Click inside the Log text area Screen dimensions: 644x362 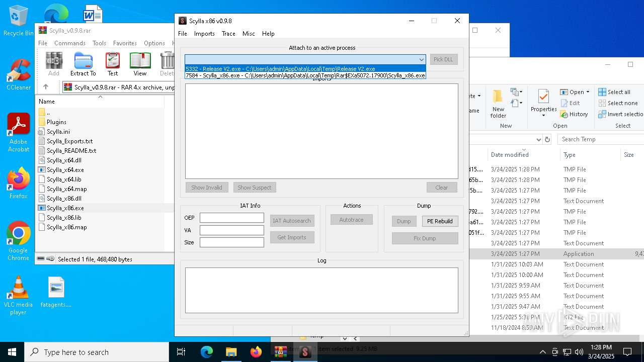click(321, 290)
